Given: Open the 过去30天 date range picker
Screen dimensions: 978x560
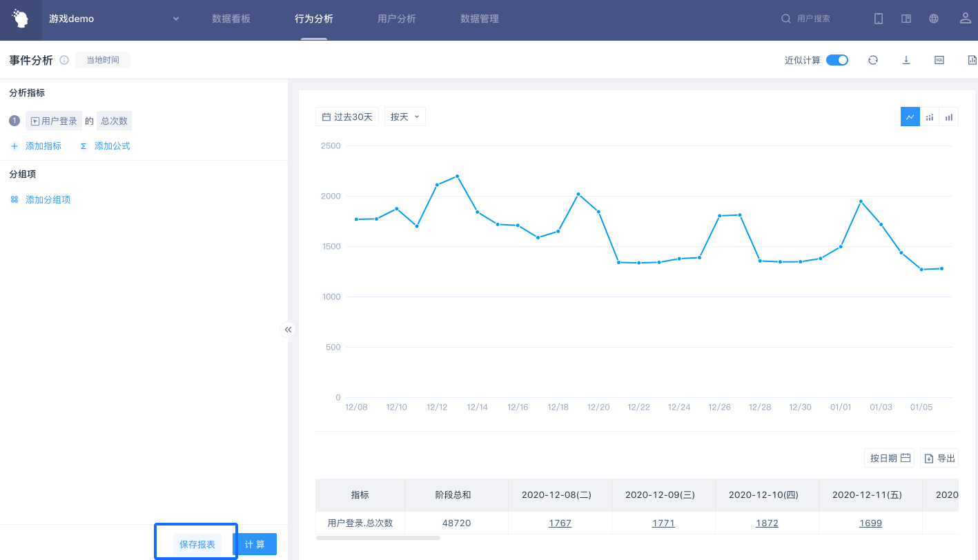Looking at the screenshot, I should pyautogui.click(x=347, y=117).
